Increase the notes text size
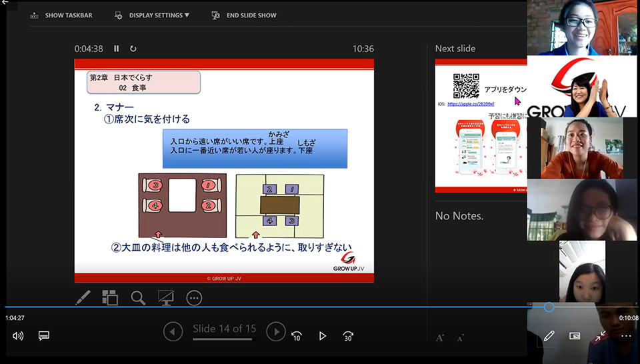Screen dimensions: 640x364 (439, 338)
